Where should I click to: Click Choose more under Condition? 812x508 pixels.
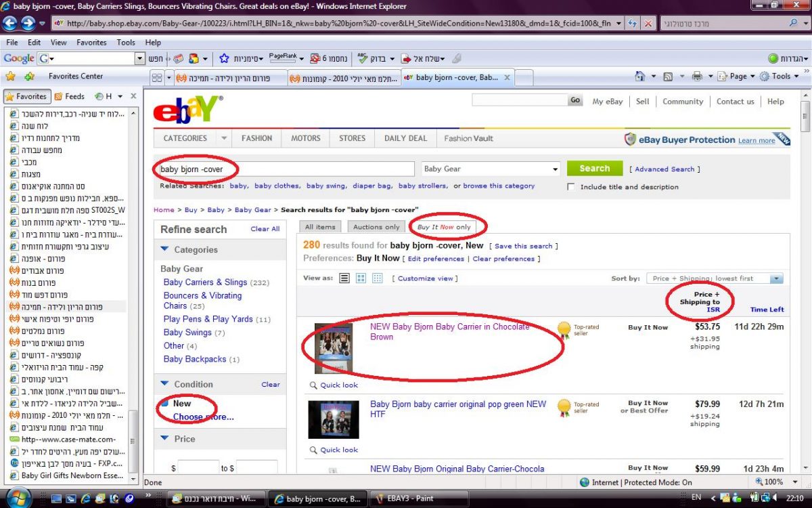coord(203,417)
